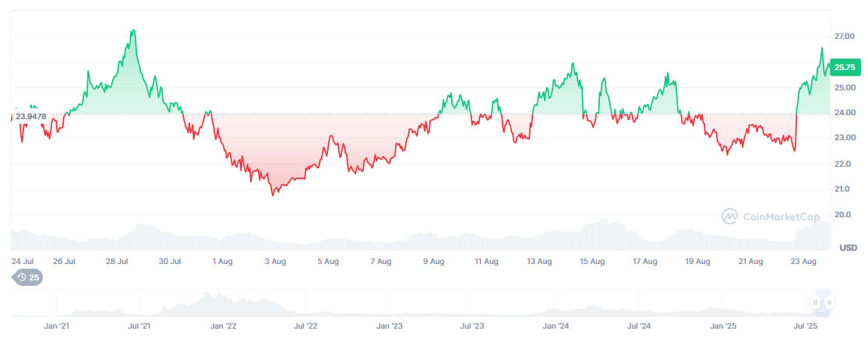Select the 3 Aug date on the axis
Viewport: 868px width, 338px height.
tap(275, 262)
